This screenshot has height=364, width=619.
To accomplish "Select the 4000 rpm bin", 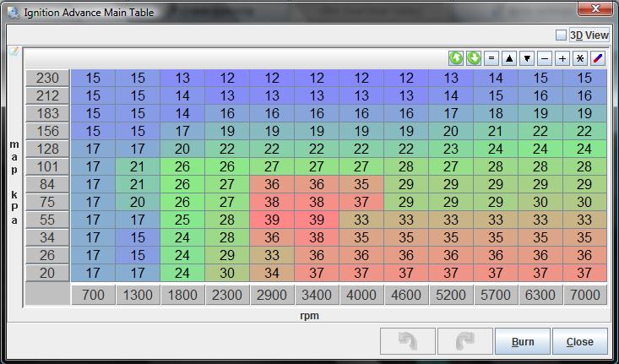I will pos(361,295).
